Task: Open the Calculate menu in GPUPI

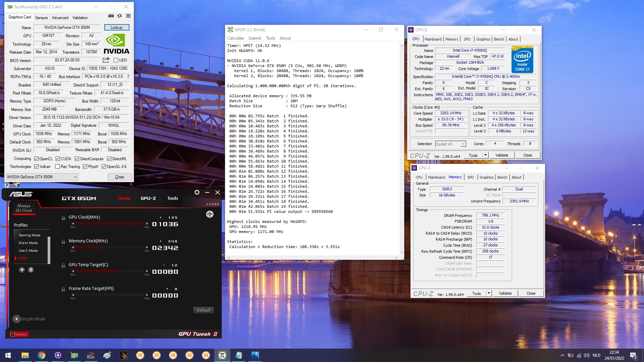Action: (235, 38)
